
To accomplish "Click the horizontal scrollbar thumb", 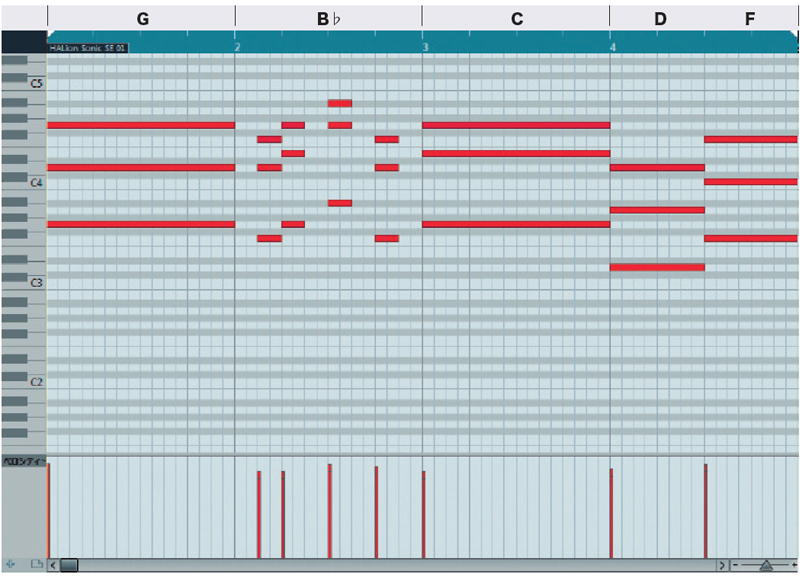I will coord(69,565).
